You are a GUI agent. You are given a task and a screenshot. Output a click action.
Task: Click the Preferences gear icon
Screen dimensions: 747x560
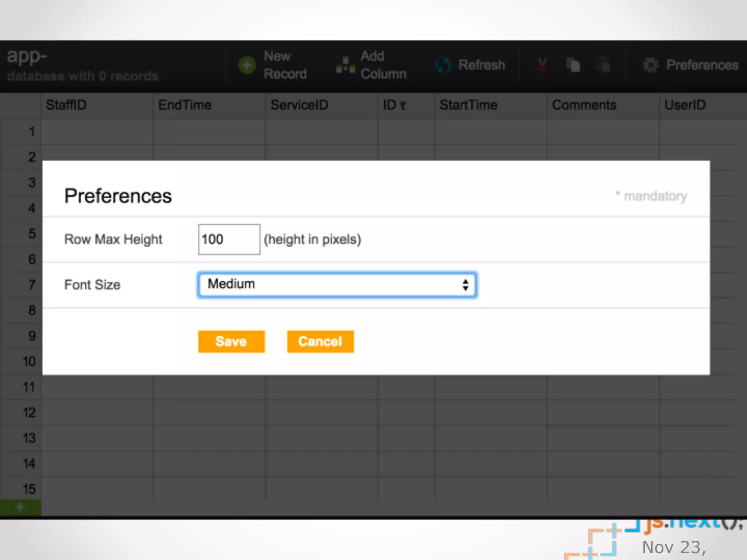point(651,65)
